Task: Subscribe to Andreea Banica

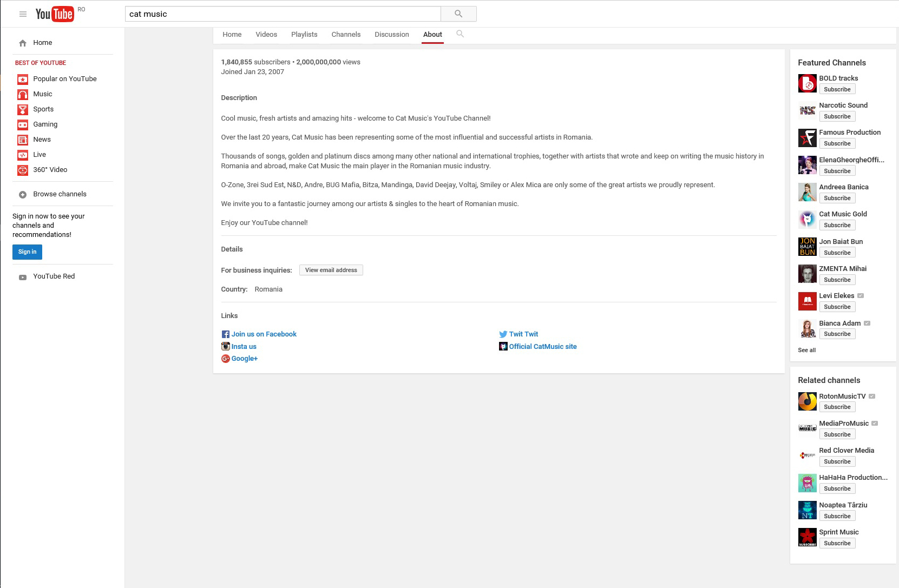Action: (837, 198)
